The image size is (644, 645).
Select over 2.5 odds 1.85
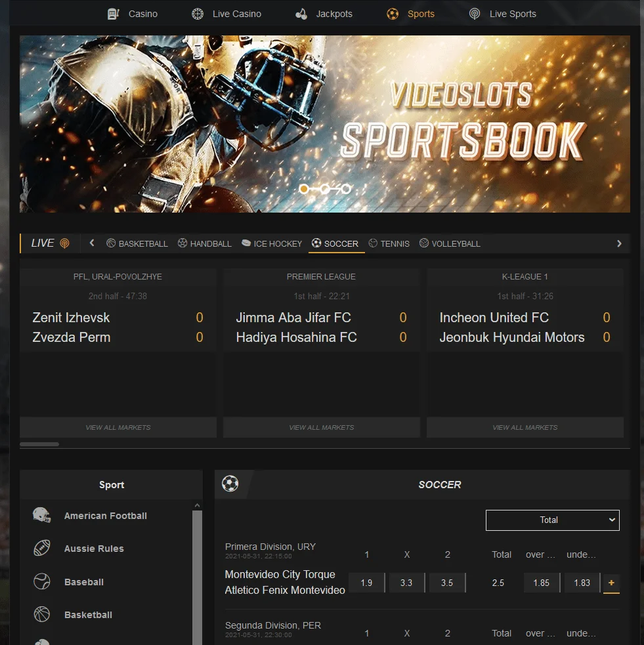click(x=541, y=583)
